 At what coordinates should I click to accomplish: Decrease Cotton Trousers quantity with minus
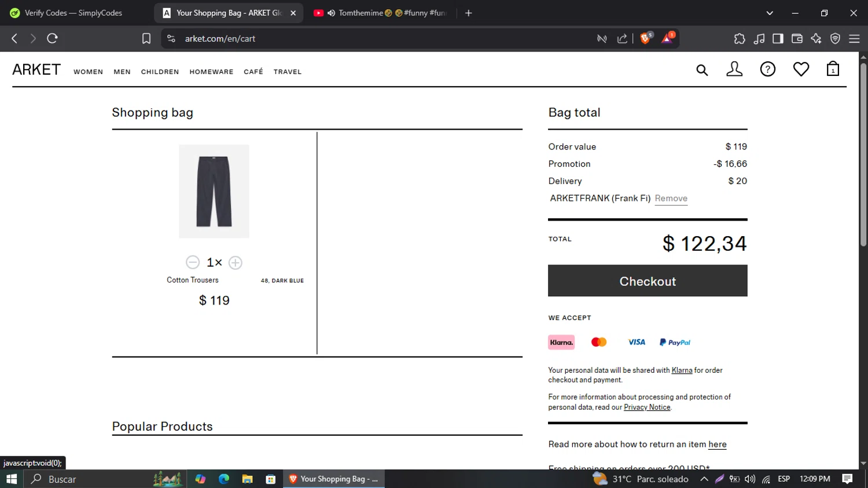pos(193,262)
